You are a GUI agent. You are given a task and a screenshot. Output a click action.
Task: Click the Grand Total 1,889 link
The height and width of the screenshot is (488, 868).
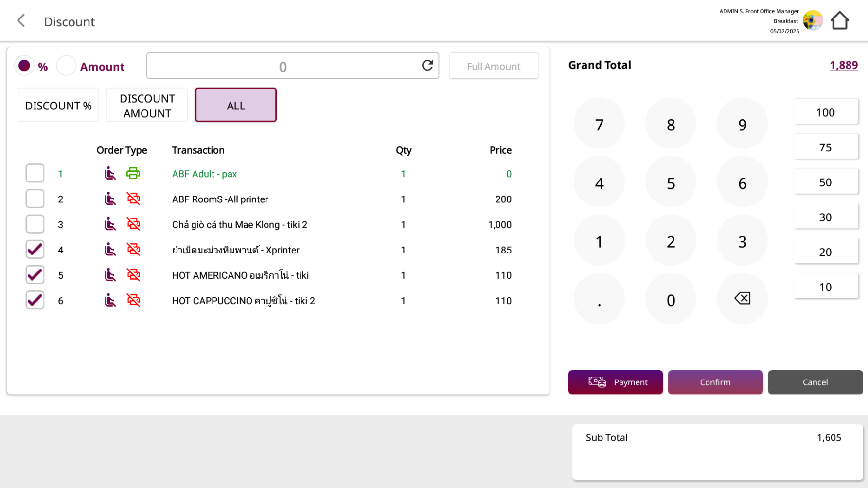point(843,65)
